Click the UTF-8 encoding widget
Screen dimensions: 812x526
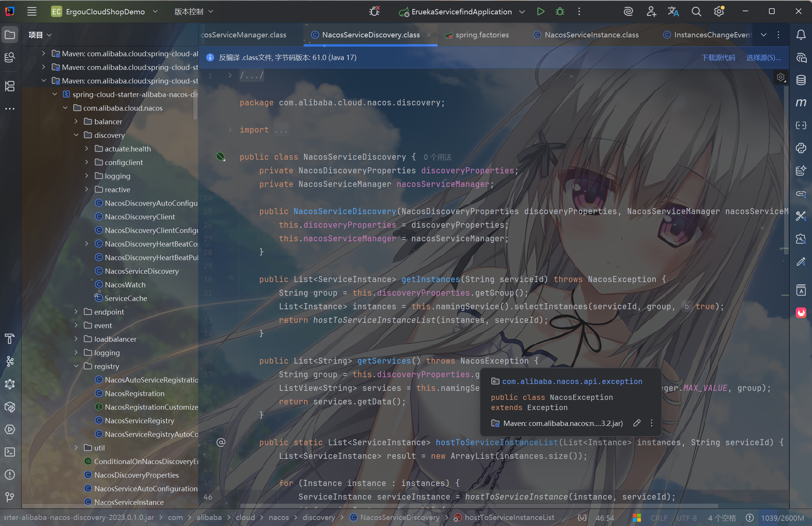686,518
